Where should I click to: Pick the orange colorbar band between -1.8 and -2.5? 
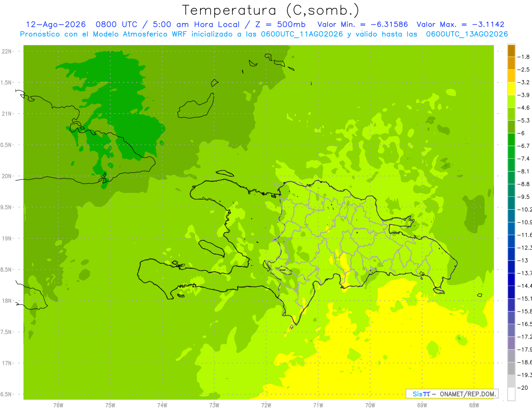pyautogui.click(x=511, y=63)
